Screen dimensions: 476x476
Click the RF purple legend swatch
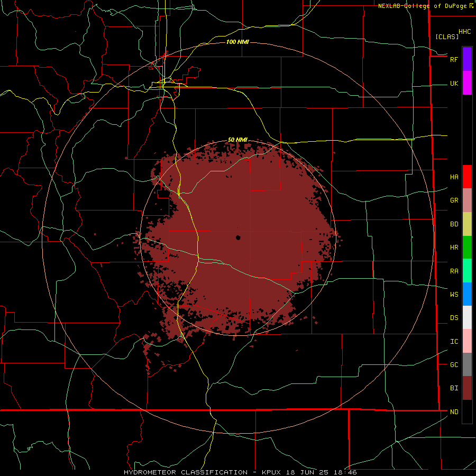[x=467, y=59]
